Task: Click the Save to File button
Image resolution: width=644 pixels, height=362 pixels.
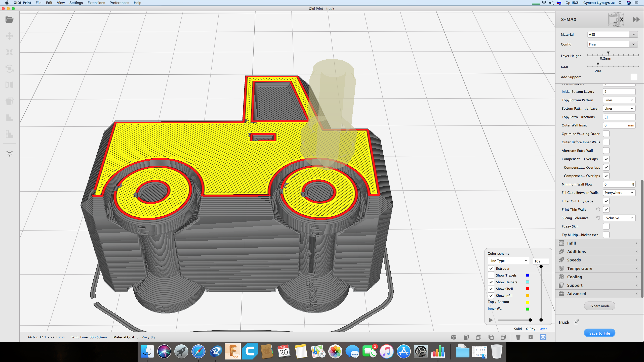Action: click(x=599, y=333)
